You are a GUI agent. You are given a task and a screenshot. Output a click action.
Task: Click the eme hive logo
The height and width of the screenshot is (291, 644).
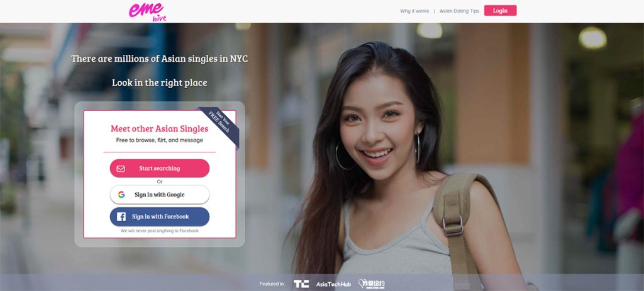coord(147,12)
